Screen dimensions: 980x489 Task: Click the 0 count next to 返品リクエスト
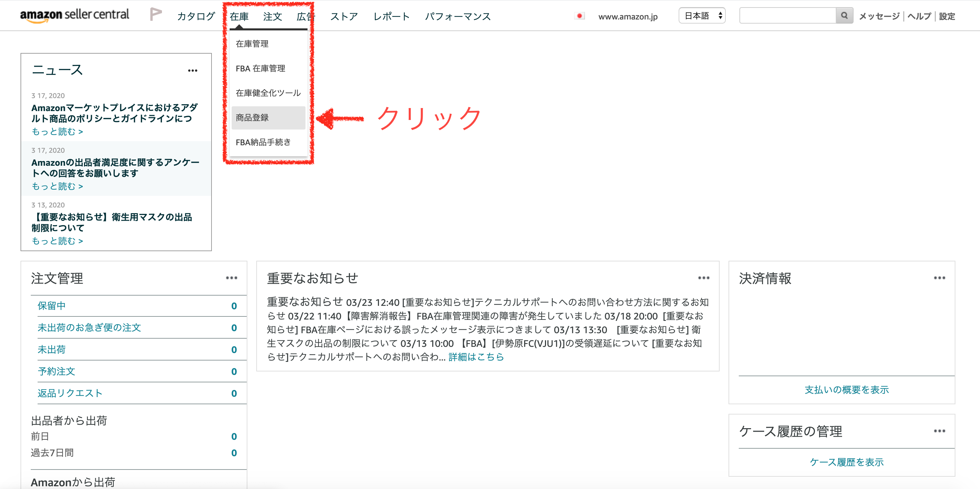click(x=234, y=393)
